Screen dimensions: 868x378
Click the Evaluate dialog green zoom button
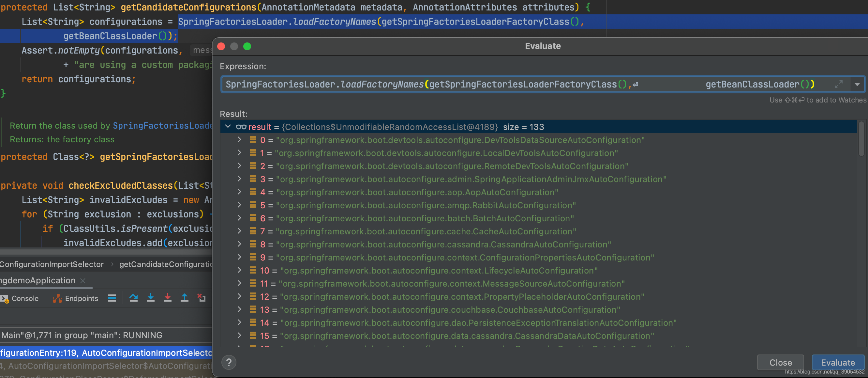[x=247, y=46]
